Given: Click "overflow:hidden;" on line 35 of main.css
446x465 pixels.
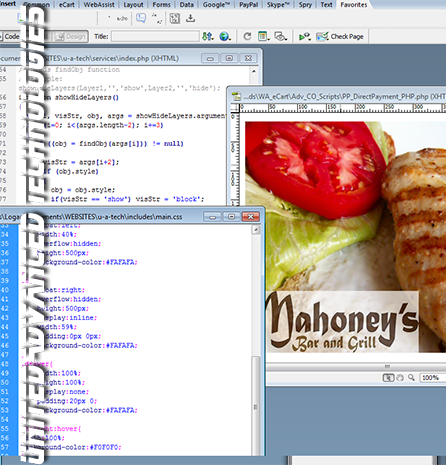Looking at the screenshot, I should [x=68, y=244].
